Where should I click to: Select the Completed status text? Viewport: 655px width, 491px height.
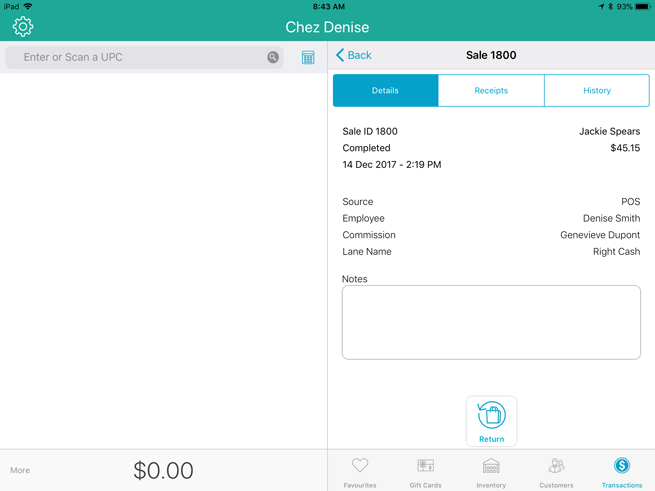click(366, 148)
